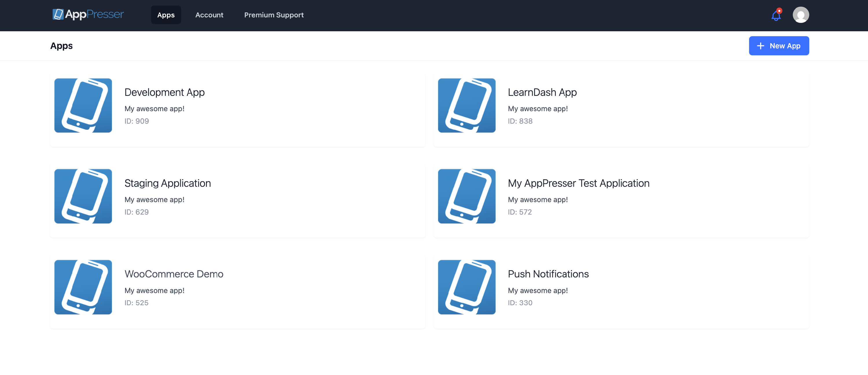This screenshot has height=375, width=868.
Task: Click the AppPresser logo
Action: (88, 14)
